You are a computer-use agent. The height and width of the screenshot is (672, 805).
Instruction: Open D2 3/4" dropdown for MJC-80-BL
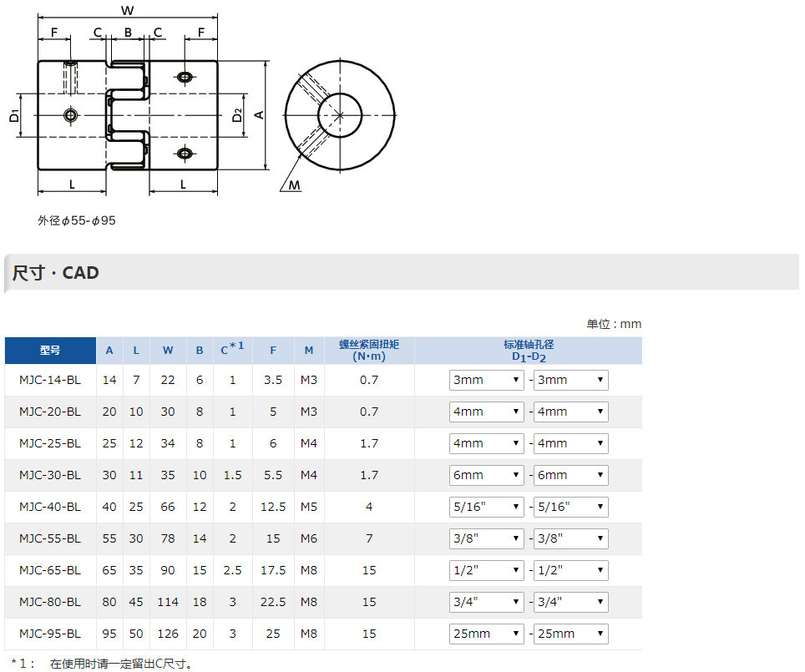[570, 602]
